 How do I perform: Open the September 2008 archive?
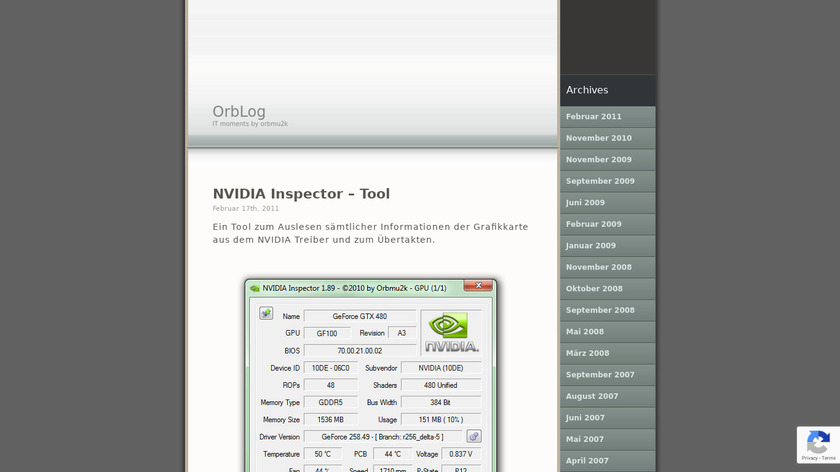tap(608, 310)
